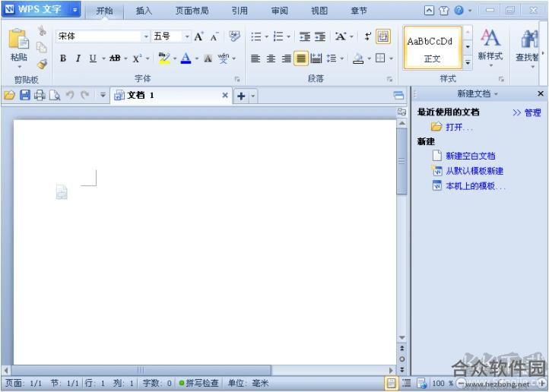
Task: Center align text
Action: point(271,58)
